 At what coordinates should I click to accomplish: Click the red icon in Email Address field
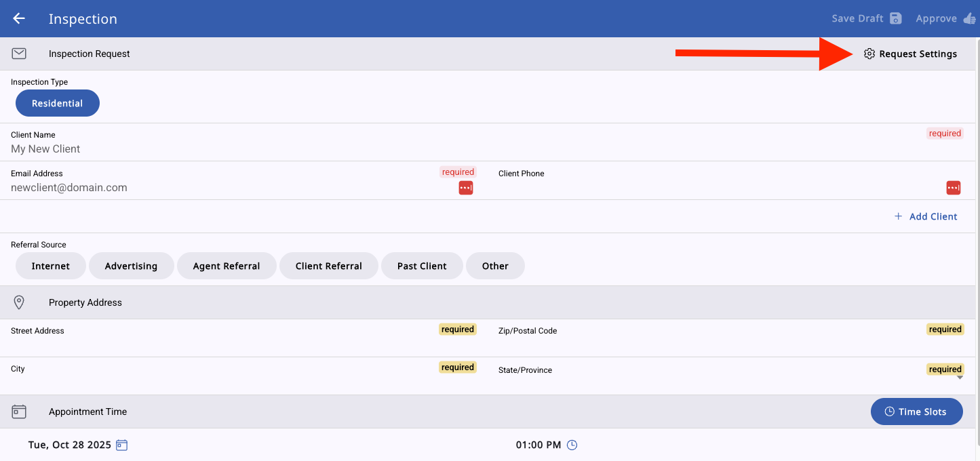pos(466,188)
